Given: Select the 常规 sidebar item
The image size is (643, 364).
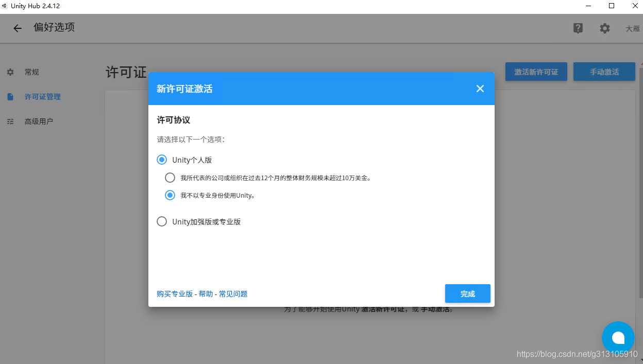Looking at the screenshot, I should pyautogui.click(x=32, y=72).
